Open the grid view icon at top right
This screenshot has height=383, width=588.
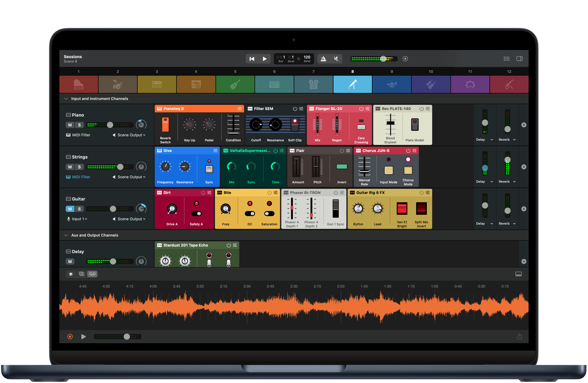(506, 59)
